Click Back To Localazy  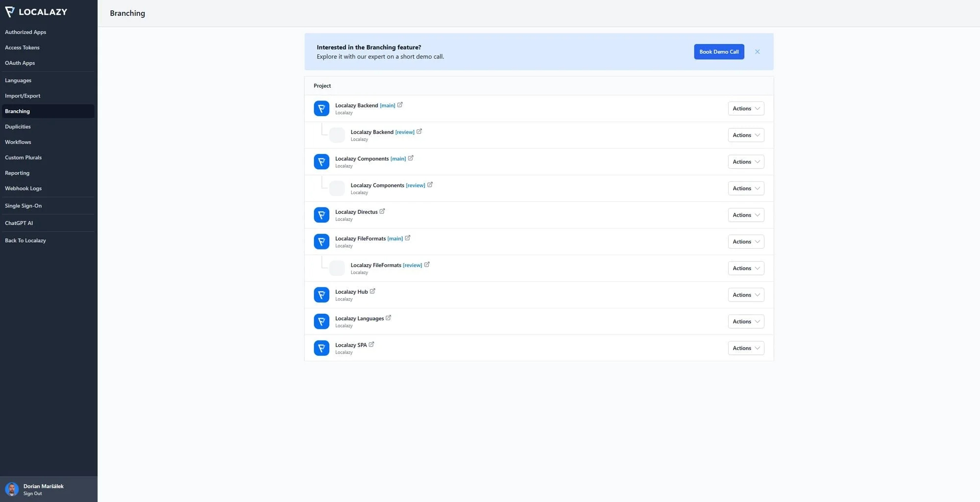48,241
